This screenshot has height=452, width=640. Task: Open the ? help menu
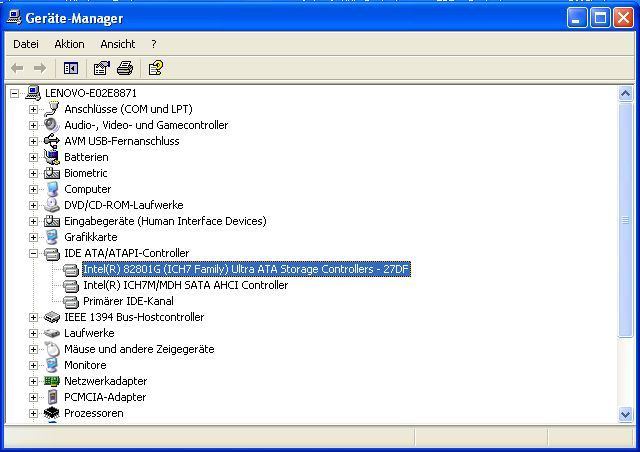tap(153, 44)
